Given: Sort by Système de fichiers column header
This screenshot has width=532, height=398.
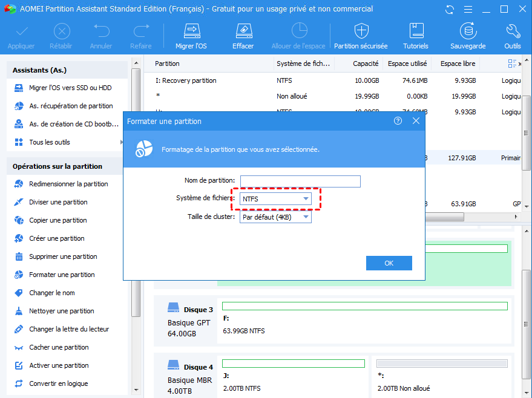Looking at the screenshot, I should point(303,64).
